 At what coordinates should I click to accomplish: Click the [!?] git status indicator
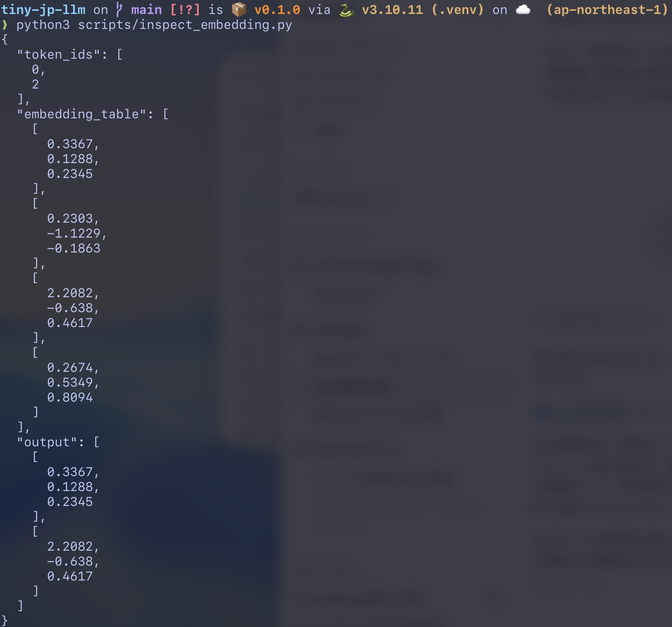click(x=185, y=9)
